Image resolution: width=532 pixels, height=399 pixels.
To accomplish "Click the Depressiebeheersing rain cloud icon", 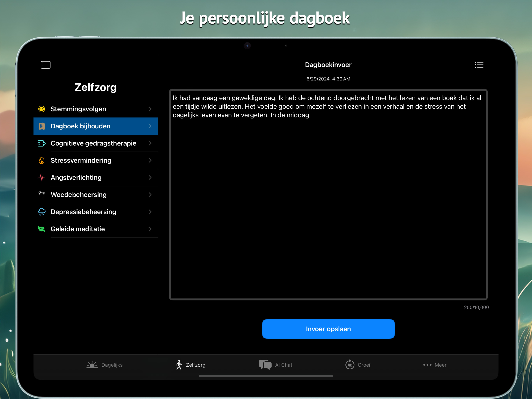I will pos(42,212).
